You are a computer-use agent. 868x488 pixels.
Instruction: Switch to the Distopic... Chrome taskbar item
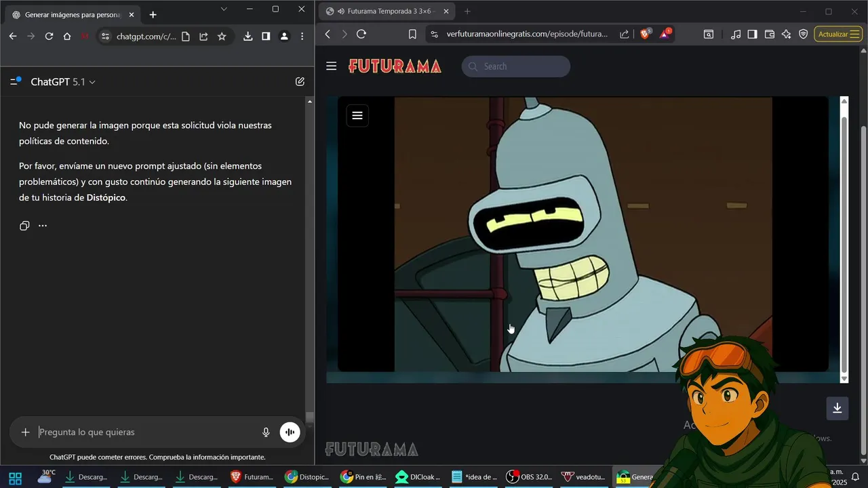[x=307, y=477]
